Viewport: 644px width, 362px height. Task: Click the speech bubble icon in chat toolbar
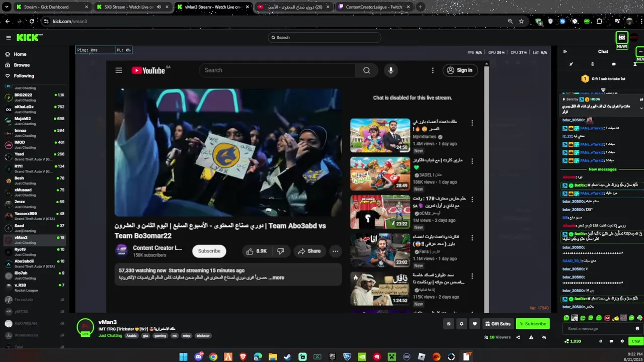pyautogui.click(x=613, y=64)
